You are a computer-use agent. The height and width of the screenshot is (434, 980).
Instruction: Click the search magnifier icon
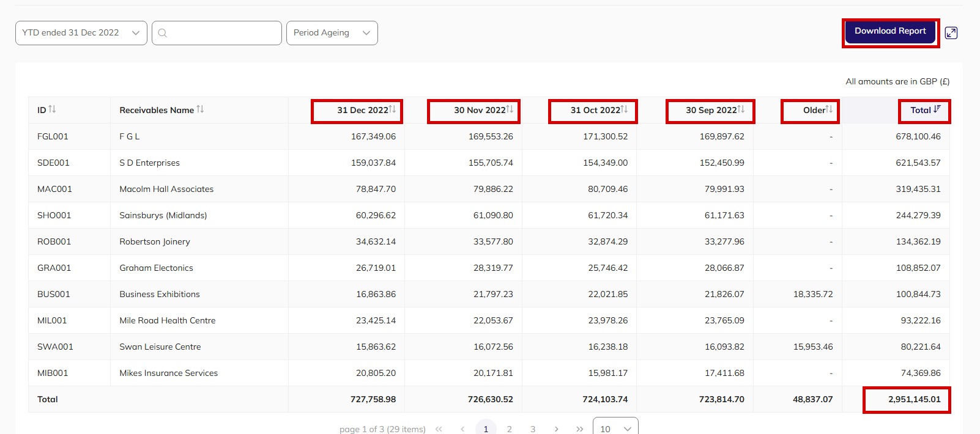163,33
